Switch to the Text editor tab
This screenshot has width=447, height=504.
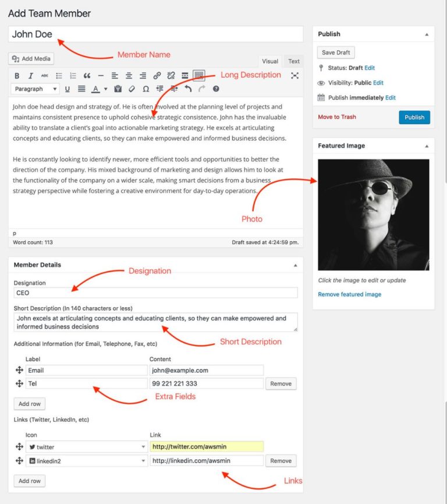294,61
